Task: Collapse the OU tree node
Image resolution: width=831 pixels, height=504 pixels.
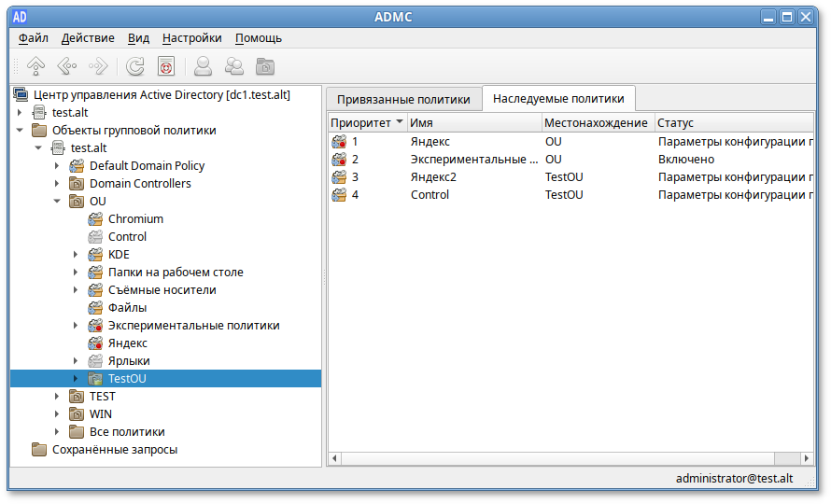Action: 57,202
